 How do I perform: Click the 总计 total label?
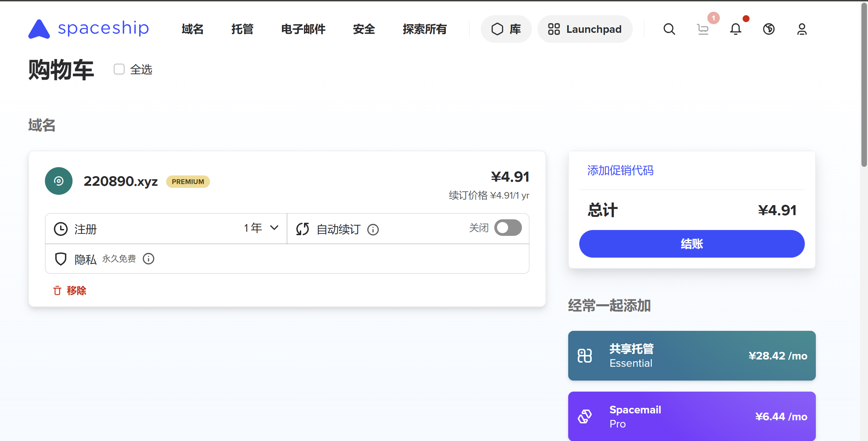coord(602,210)
